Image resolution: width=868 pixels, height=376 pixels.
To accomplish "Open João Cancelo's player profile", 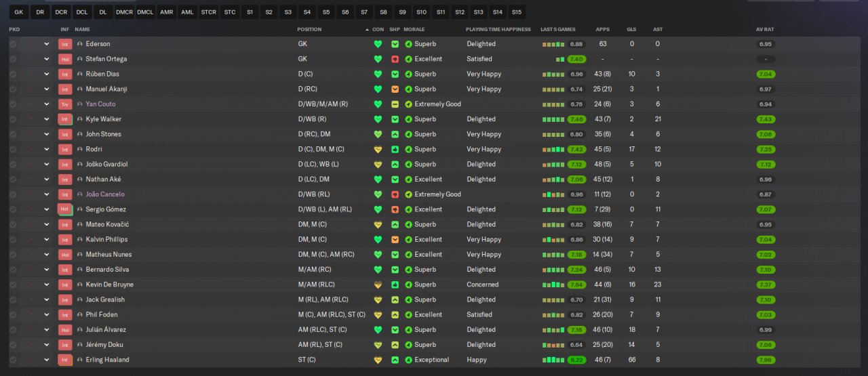I will [x=105, y=194].
